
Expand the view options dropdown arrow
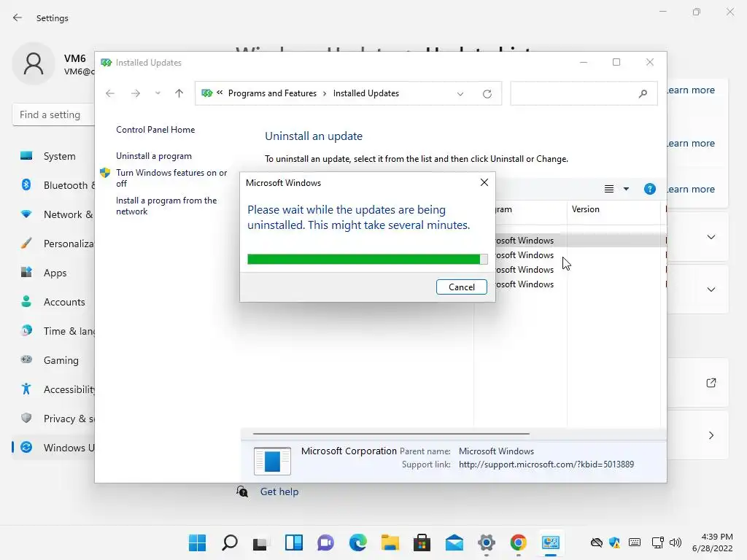[x=626, y=189]
